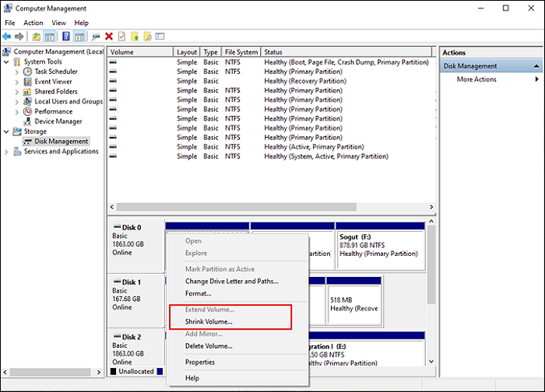Click Change Drive Letter and Paths

pos(231,281)
